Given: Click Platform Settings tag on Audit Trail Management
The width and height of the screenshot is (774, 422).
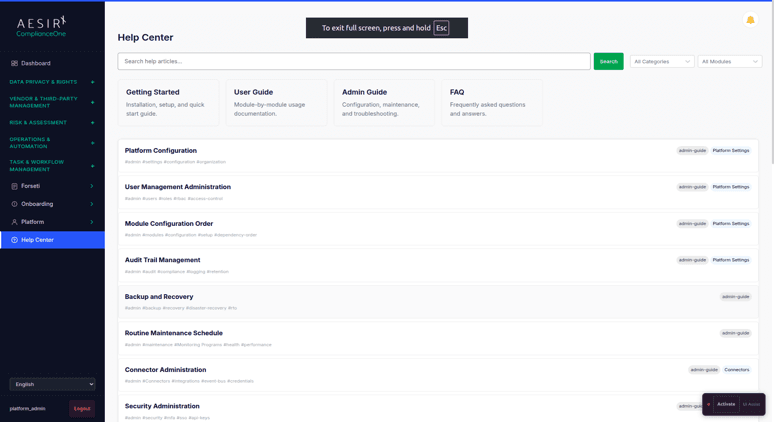Looking at the screenshot, I should coord(731,260).
